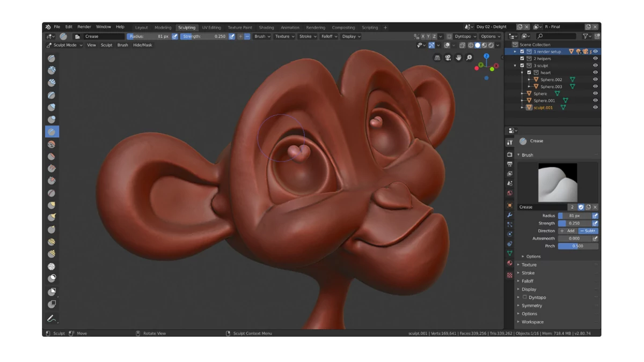Set brush Direction to Subtract in properties

pyautogui.click(x=588, y=231)
